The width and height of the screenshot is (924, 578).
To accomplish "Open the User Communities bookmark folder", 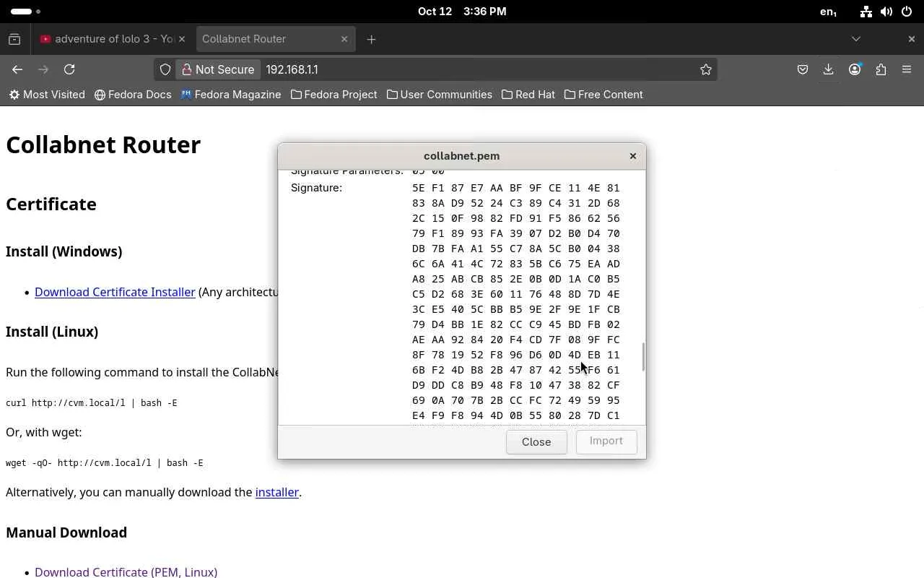I will coord(439,95).
